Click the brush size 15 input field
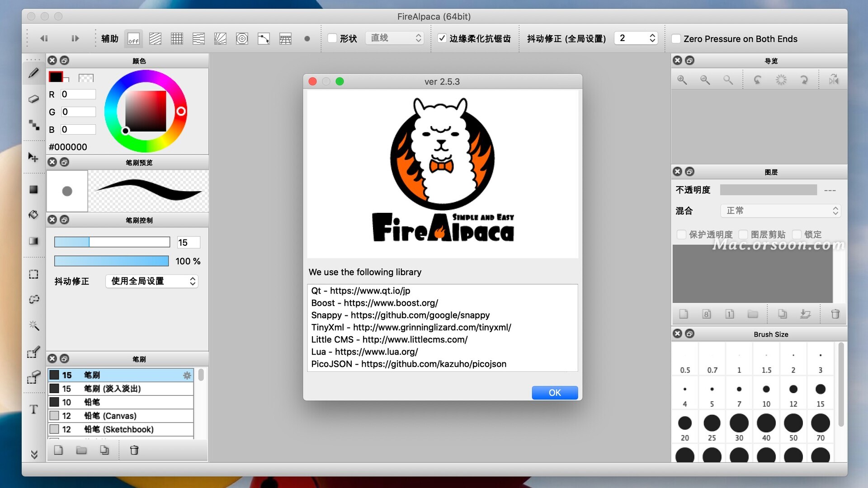This screenshot has width=868, height=488. 188,242
